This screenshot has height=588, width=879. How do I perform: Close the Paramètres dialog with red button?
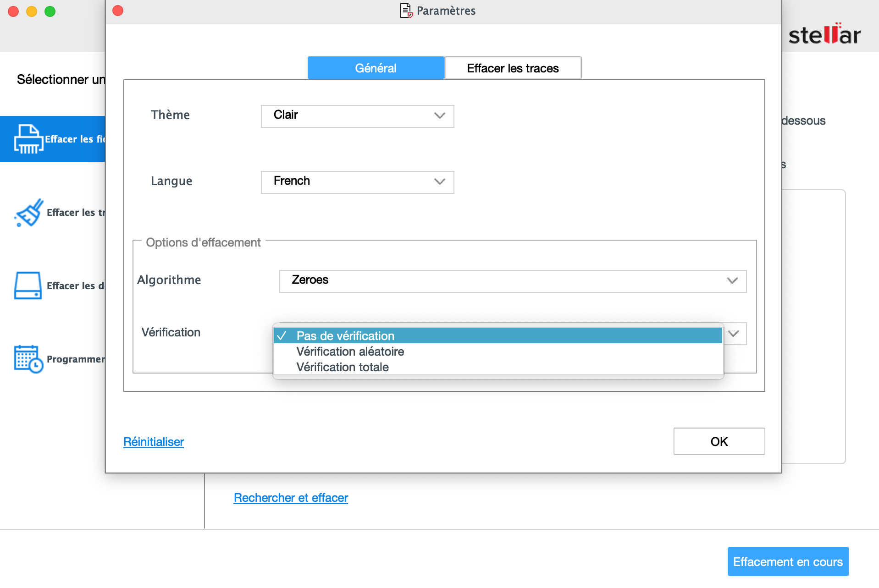click(x=118, y=11)
